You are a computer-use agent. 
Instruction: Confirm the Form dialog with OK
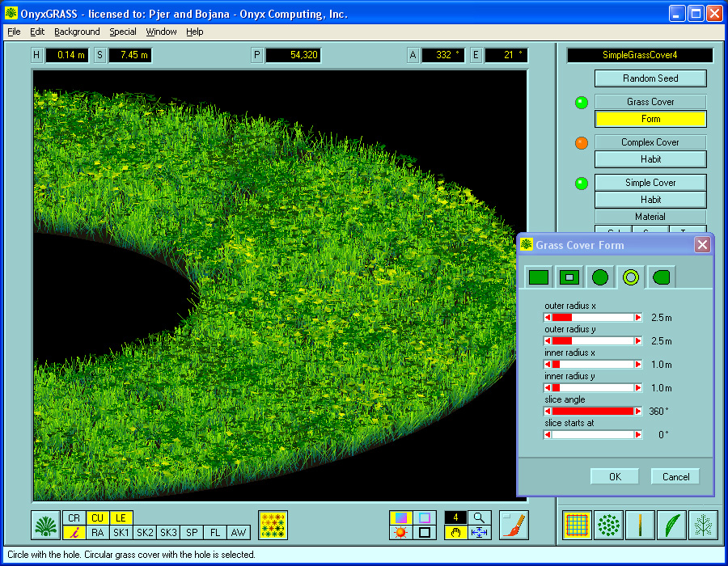[614, 476]
